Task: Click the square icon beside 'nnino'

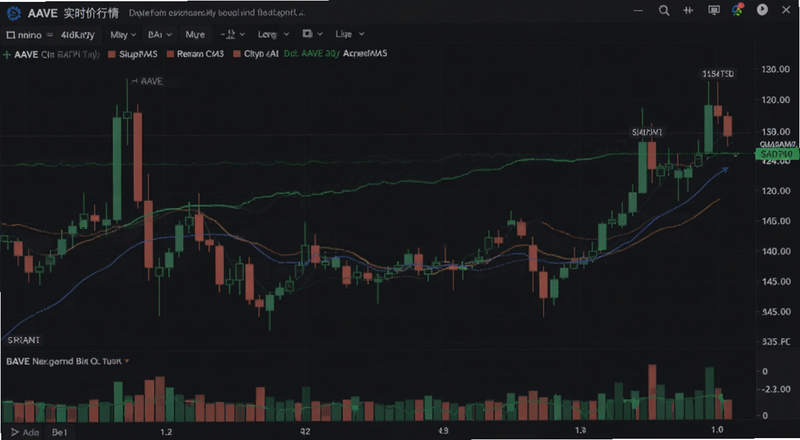Action: (x=10, y=35)
